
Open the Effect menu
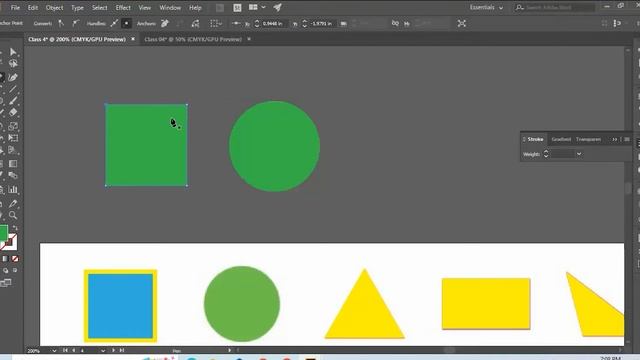[x=123, y=8]
